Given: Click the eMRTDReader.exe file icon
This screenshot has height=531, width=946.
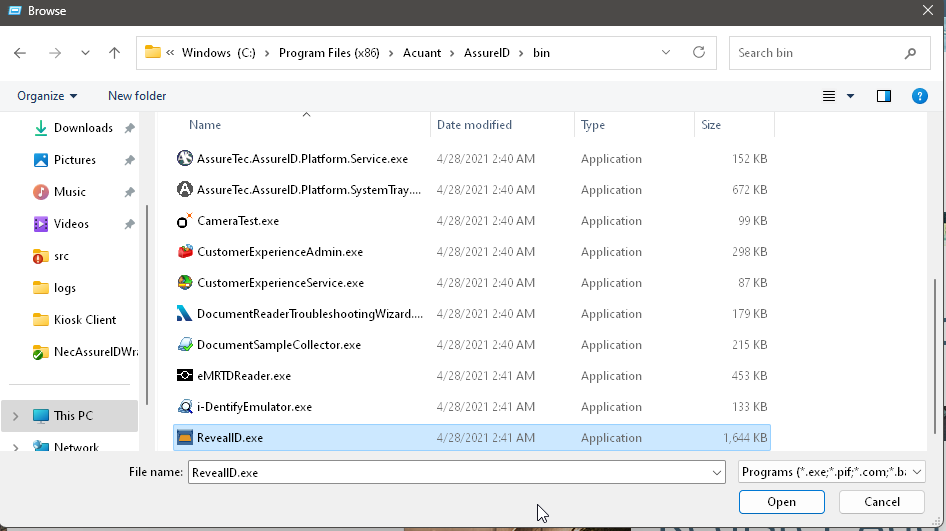Looking at the screenshot, I should click(x=184, y=376).
